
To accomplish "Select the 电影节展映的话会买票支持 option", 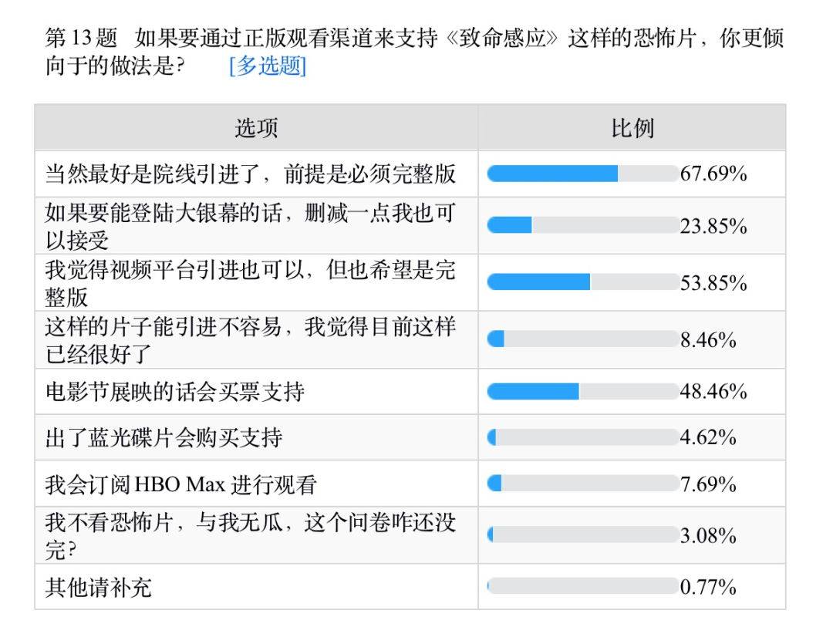I will (175, 392).
